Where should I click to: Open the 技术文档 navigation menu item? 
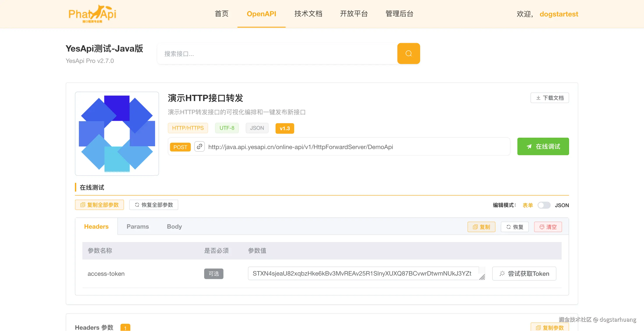pos(308,14)
